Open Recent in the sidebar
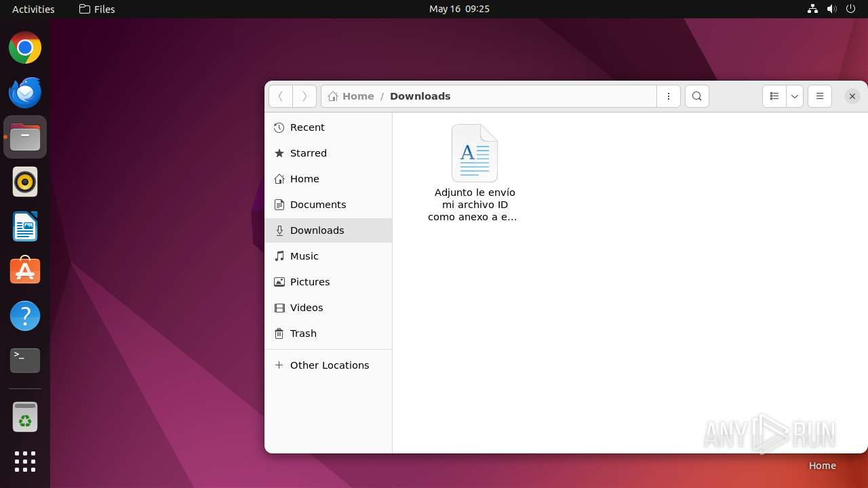Screen dimensions: 868x488 click(x=328, y=127)
